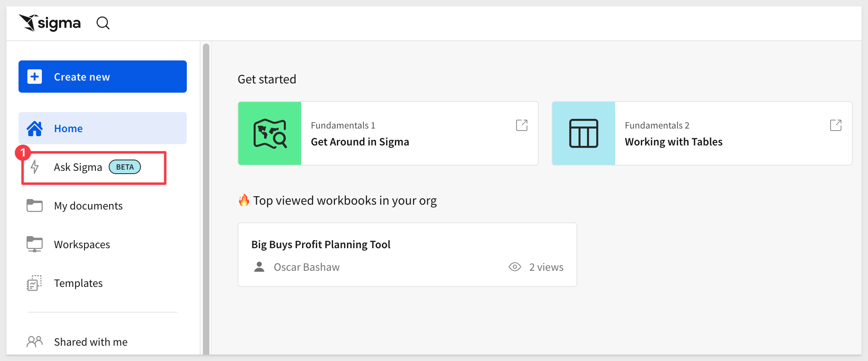Click the Workspaces monitor folder icon
The width and height of the screenshot is (868, 361).
35,244
